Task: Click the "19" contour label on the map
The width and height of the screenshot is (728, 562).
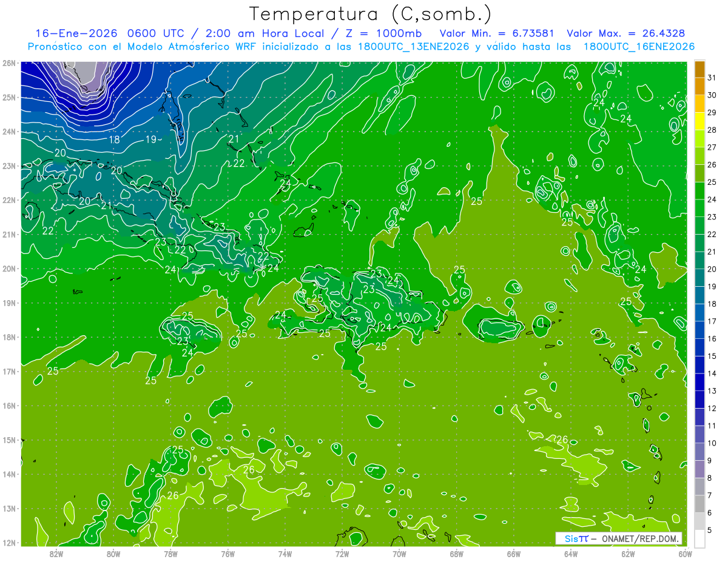Action: pyautogui.click(x=151, y=139)
